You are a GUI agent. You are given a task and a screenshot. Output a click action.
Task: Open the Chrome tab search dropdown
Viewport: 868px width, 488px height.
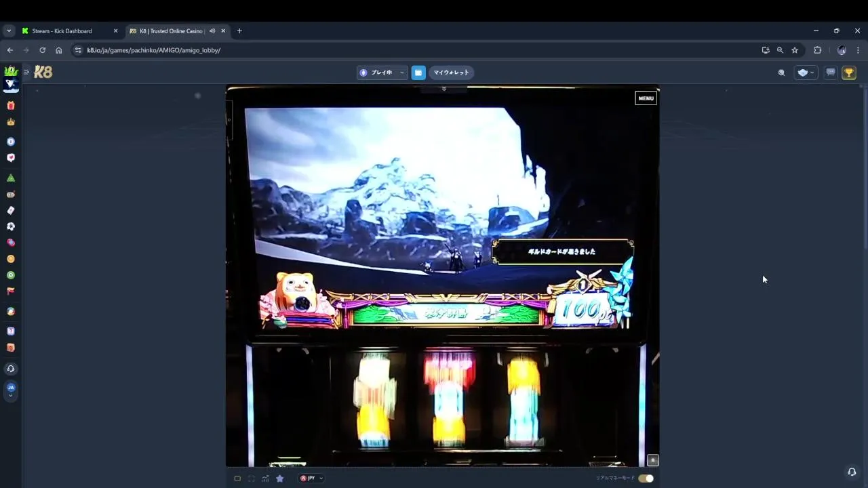click(9, 30)
